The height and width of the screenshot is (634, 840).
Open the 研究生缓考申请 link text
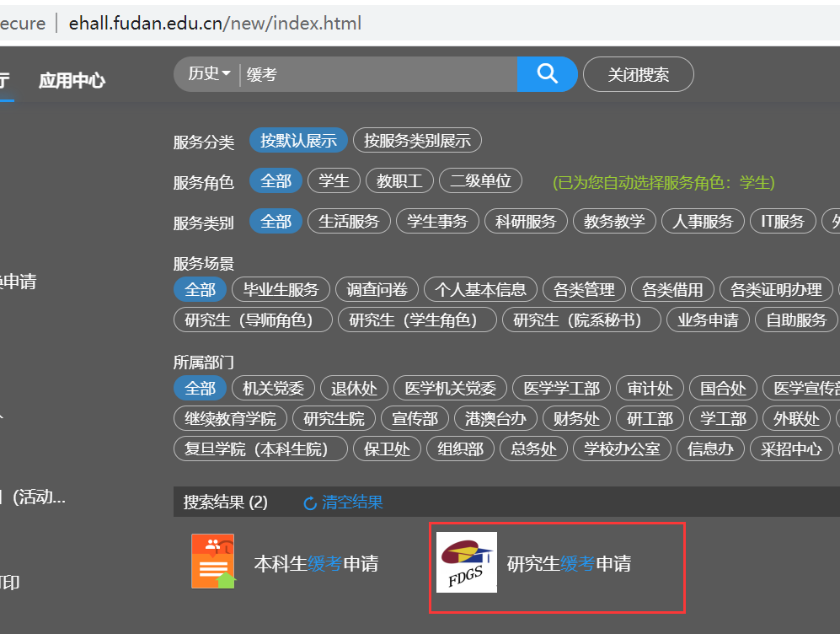click(x=569, y=563)
